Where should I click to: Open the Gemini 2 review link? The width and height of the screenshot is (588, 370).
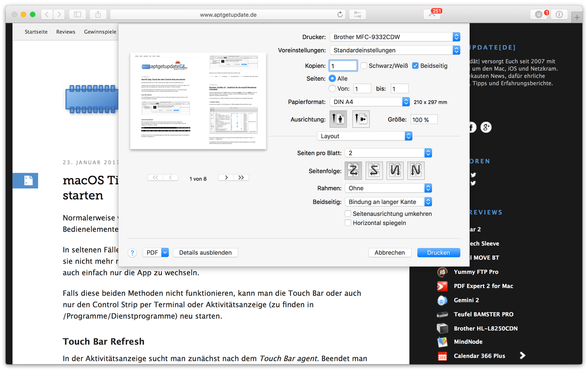coord(466,300)
